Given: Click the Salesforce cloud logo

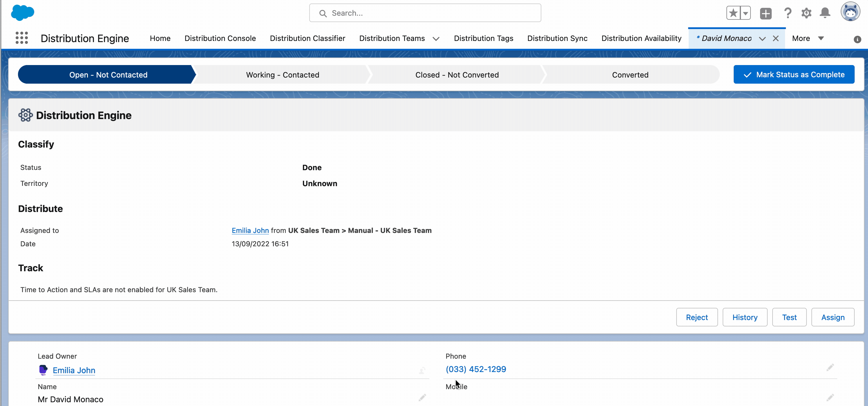Looking at the screenshot, I should [x=23, y=13].
